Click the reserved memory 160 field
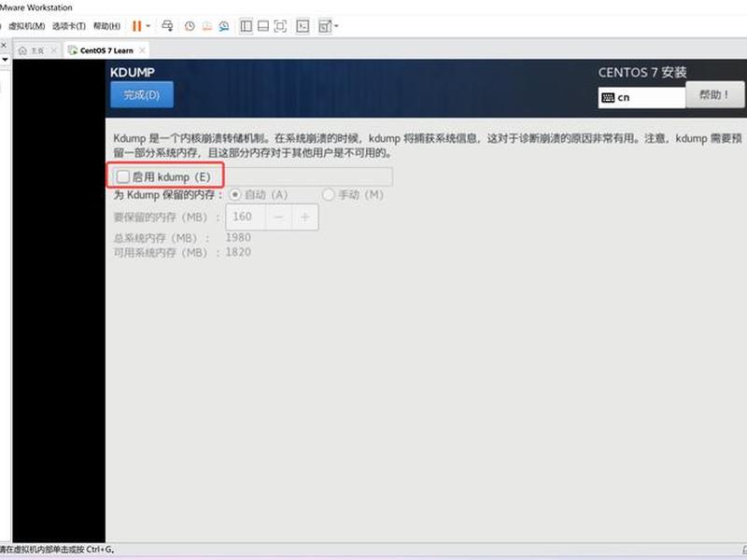The image size is (747, 560). (246, 217)
